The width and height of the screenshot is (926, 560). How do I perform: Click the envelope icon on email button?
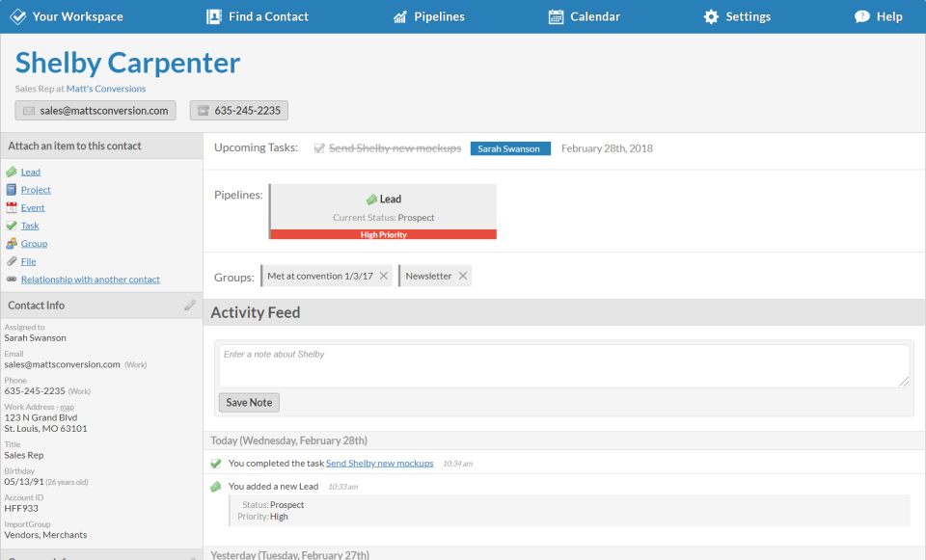click(28, 110)
